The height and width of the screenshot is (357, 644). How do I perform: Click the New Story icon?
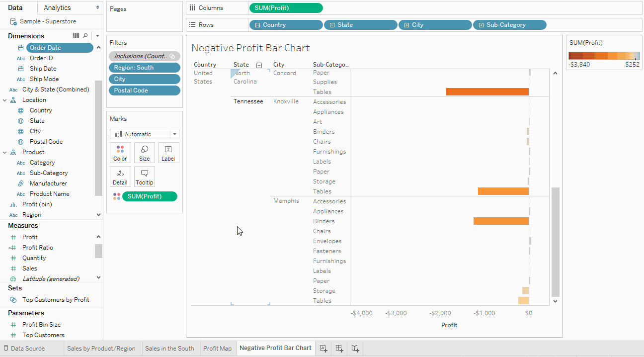pos(355,349)
